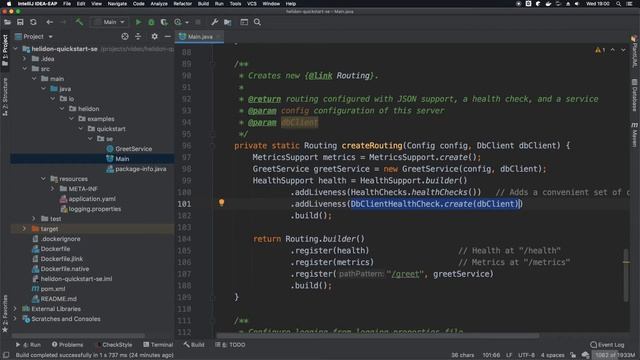Expand the .idea folder
The width and height of the screenshot is (640, 360).
[x=25, y=59]
